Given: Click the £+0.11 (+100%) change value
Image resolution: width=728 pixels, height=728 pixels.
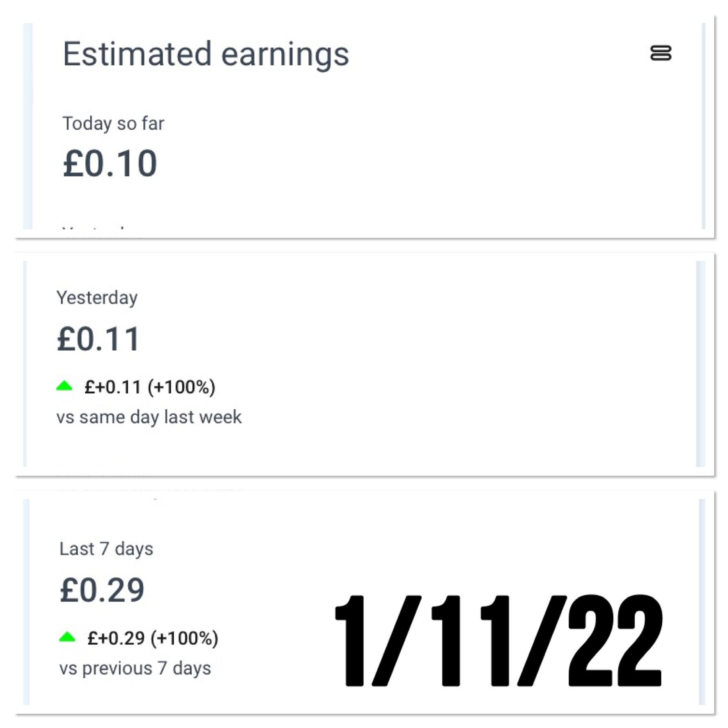Looking at the screenshot, I should point(149,387).
